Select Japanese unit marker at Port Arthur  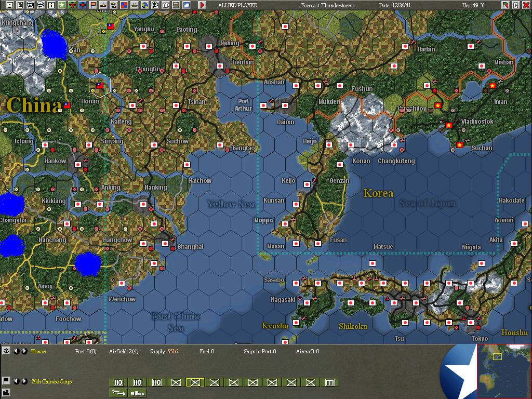(263, 105)
